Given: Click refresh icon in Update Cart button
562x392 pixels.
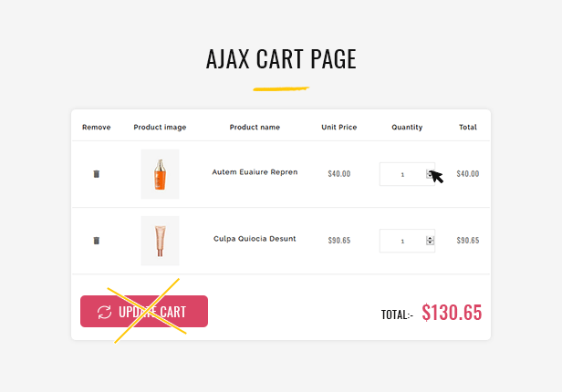Looking at the screenshot, I should pyautogui.click(x=104, y=312).
